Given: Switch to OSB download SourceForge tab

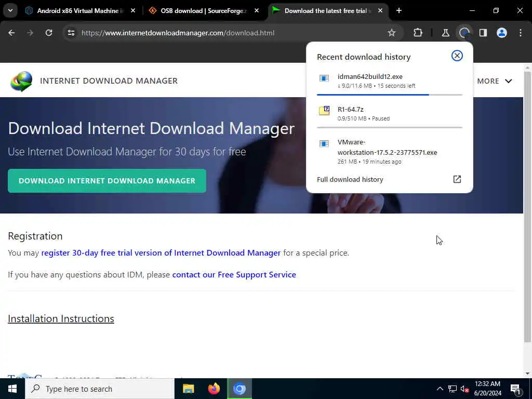Looking at the screenshot, I should (203, 11).
